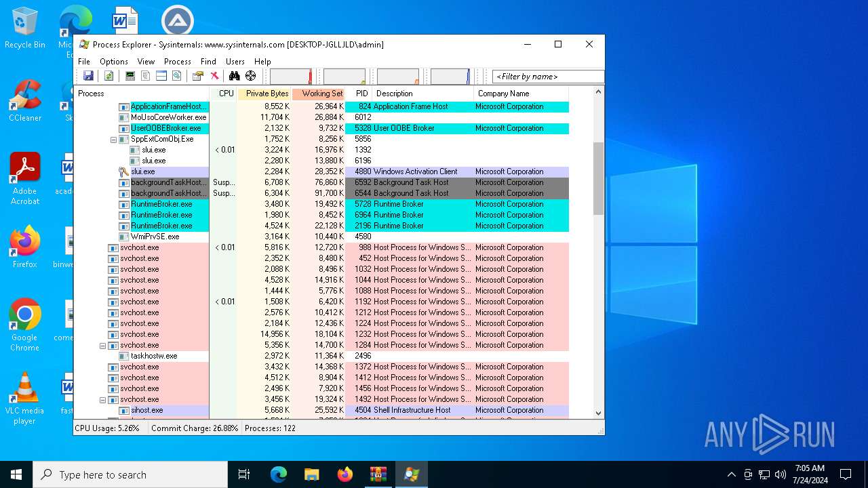Image resolution: width=868 pixels, height=488 pixels.
Task: Open the Recycle Bin desktop icon
Action: coord(24,28)
